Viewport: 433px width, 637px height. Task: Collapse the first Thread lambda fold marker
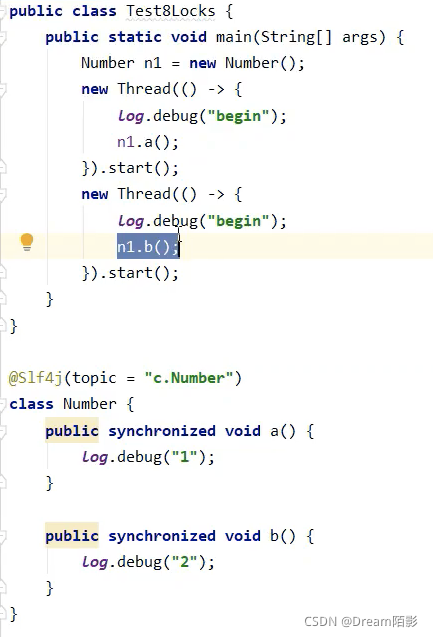pyautogui.click(x=2, y=90)
